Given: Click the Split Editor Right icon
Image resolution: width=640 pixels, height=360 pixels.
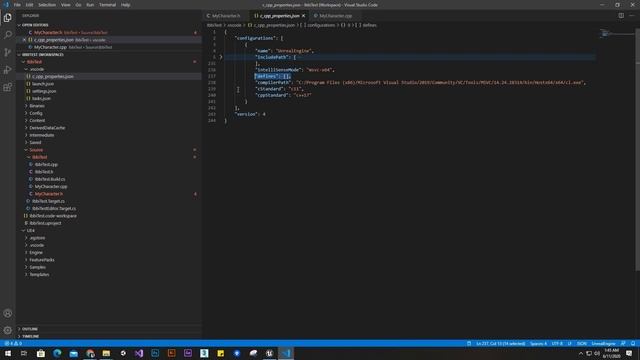Looking at the screenshot, I should coord(621,16).
